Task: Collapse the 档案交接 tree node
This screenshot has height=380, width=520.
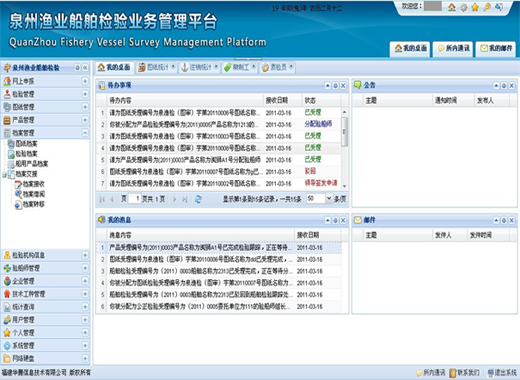Action: pyautogui.click(x=4, y=174)
